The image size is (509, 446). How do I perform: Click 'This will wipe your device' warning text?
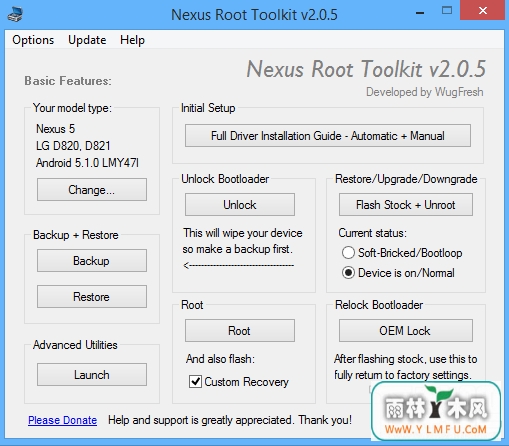coord(243,233)
